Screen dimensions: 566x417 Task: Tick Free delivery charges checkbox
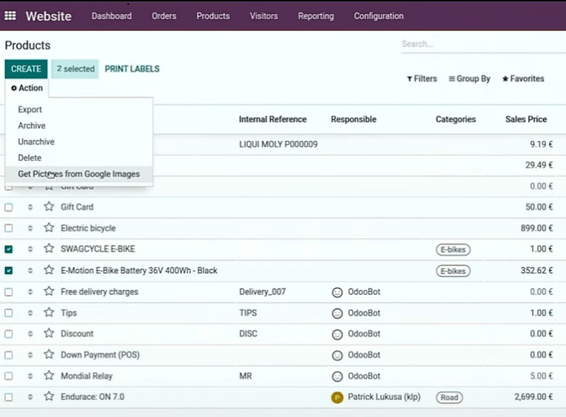tap(9, 292)
